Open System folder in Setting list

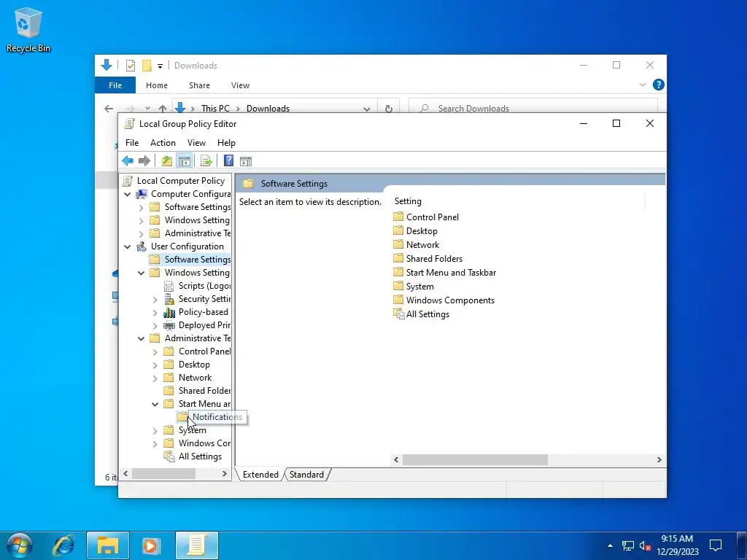pyautogui.click(x=419, y=286)
